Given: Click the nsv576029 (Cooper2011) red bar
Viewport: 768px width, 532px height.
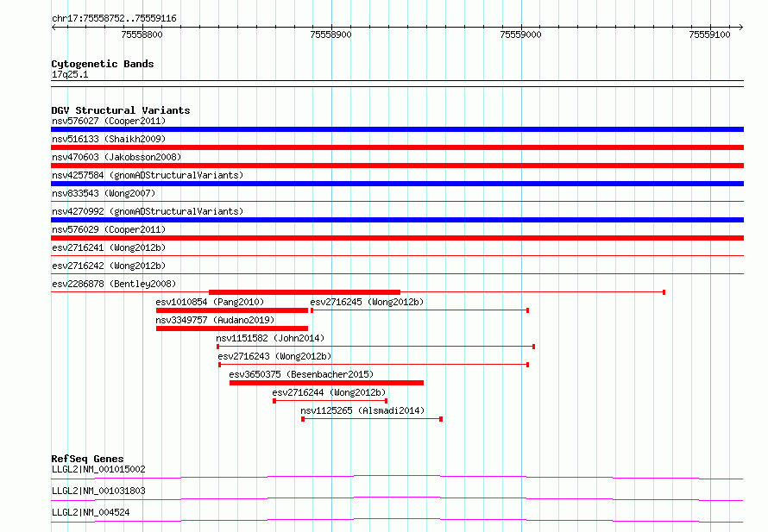Looking at the screenshot, I should click(397, 238).
